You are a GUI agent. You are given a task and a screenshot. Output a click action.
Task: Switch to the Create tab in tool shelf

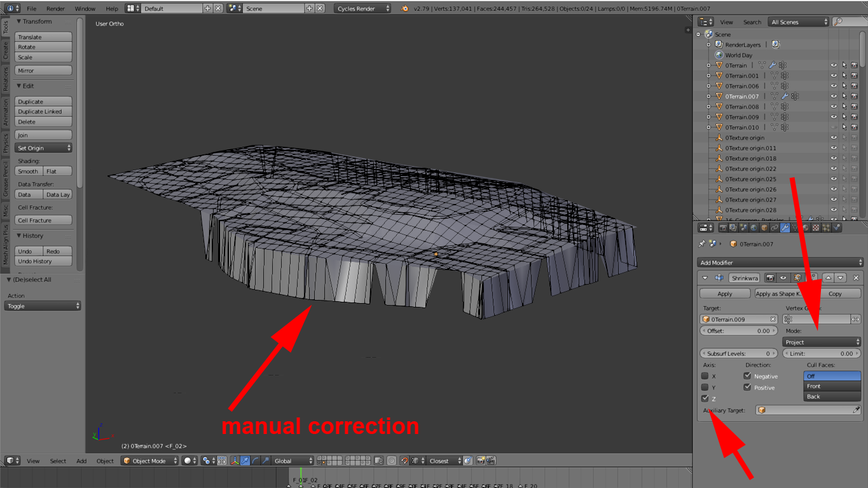pyautogui.click(x=6, y=51)
